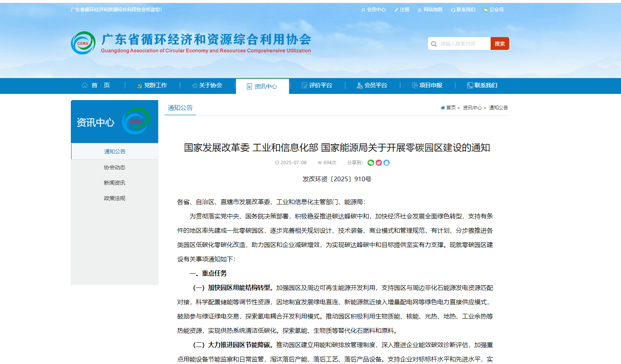Image resolution: width=621 pixels, height=364 pixels.
Task: Click the 通知公告 section heading tab
Action: click(180, 108)
